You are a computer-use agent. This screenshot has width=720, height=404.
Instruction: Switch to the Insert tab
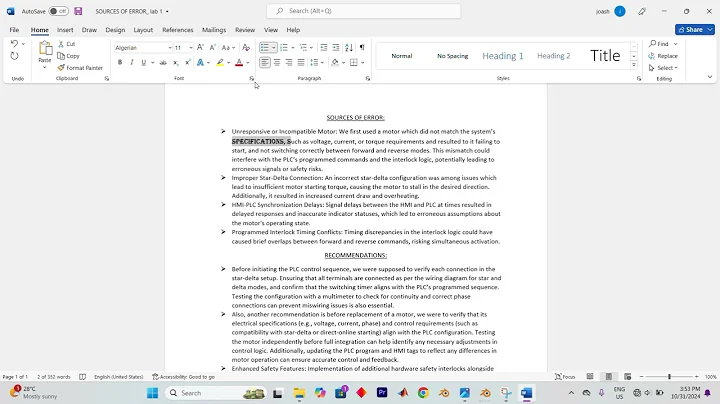[x=65, y=30]
